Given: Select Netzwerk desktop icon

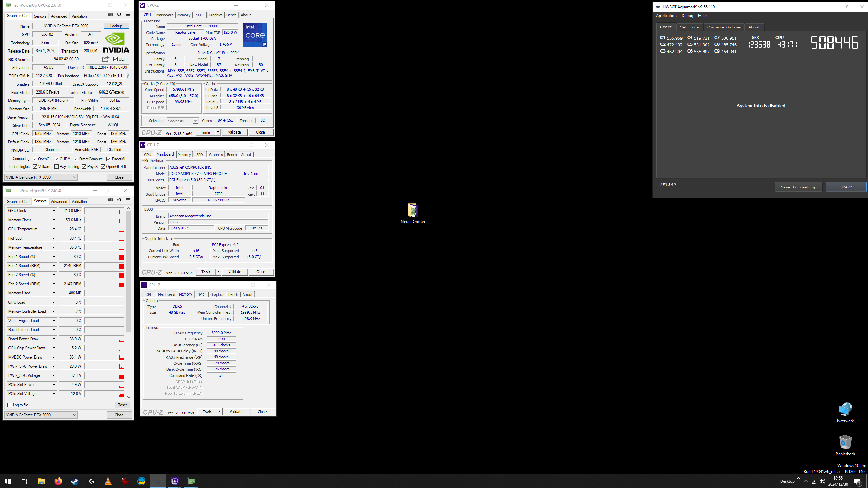Looking at the screenshot, I should tap(845, 412).
